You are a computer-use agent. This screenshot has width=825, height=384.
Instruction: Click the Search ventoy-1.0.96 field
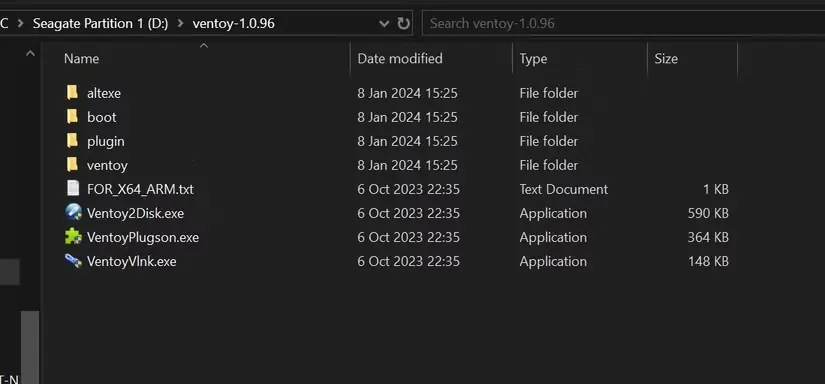pyautogui.click(x=623, y=24)
